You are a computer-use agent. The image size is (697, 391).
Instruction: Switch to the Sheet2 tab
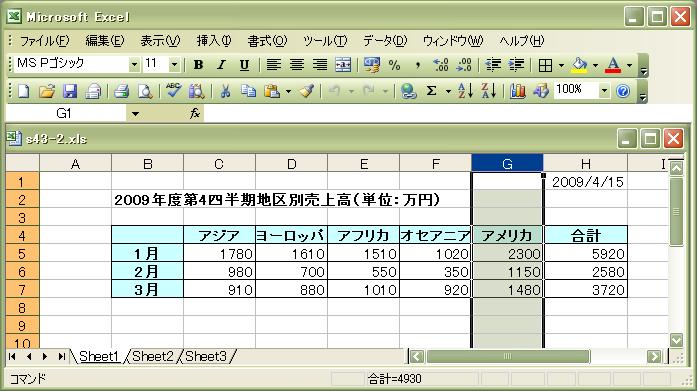(152, 356)
